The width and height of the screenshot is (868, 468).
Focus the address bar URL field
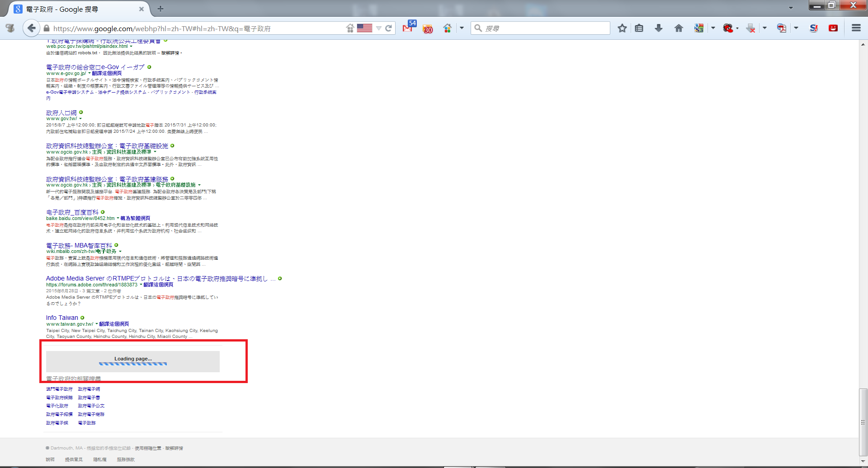click(198, 28)
